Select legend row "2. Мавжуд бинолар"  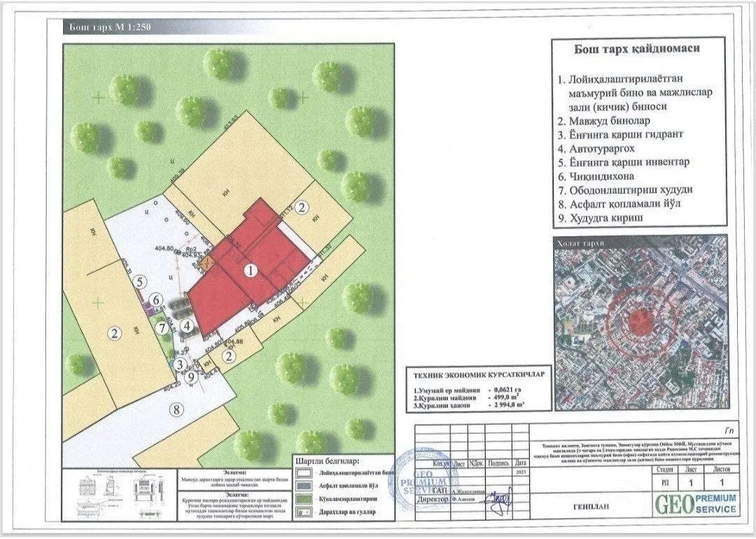(x=604, y=121)
